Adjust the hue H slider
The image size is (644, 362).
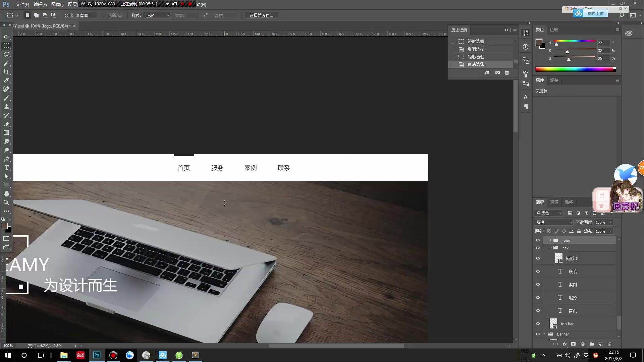(556, 44)
